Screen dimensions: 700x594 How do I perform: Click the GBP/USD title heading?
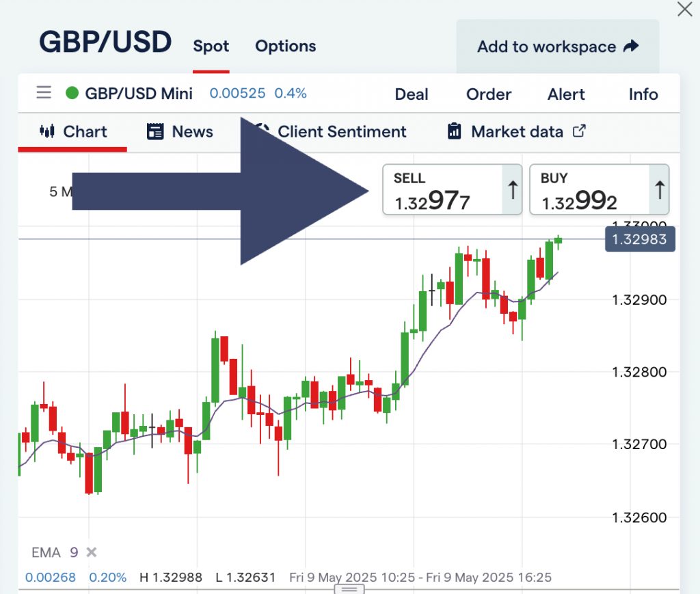tap(105, 42)
